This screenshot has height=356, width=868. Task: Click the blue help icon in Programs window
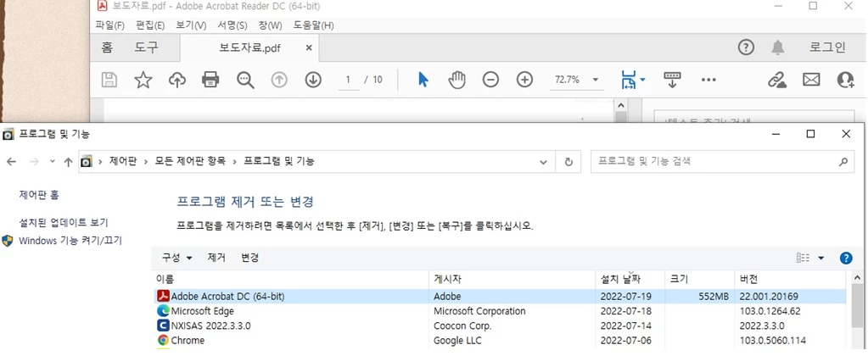846,259
